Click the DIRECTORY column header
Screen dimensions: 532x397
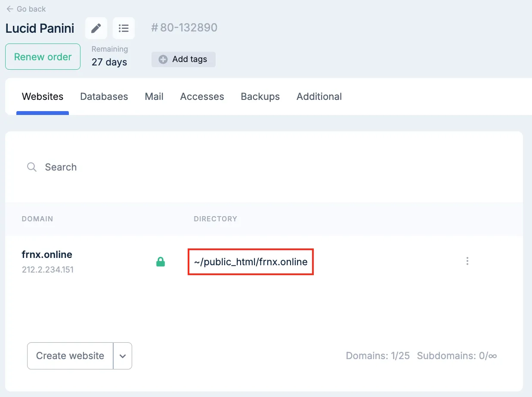click(216, 219)
